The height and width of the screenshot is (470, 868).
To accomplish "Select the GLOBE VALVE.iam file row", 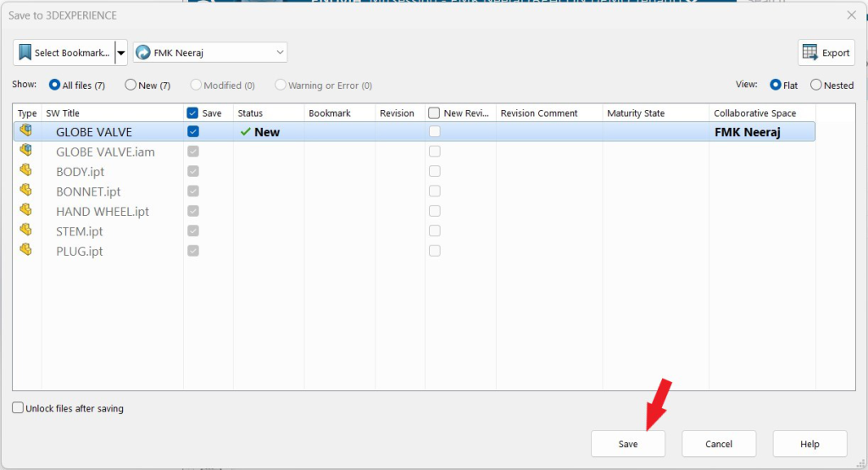I will coord(105,152).
